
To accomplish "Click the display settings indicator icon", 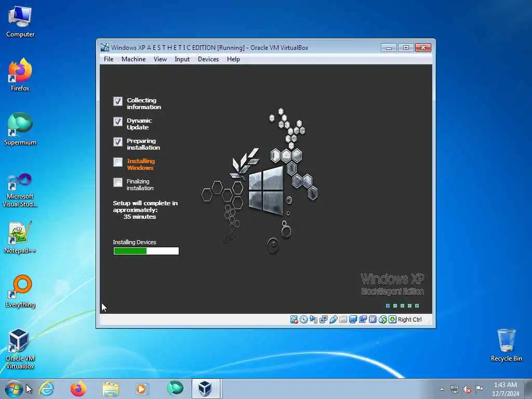I will pos(353,320).
